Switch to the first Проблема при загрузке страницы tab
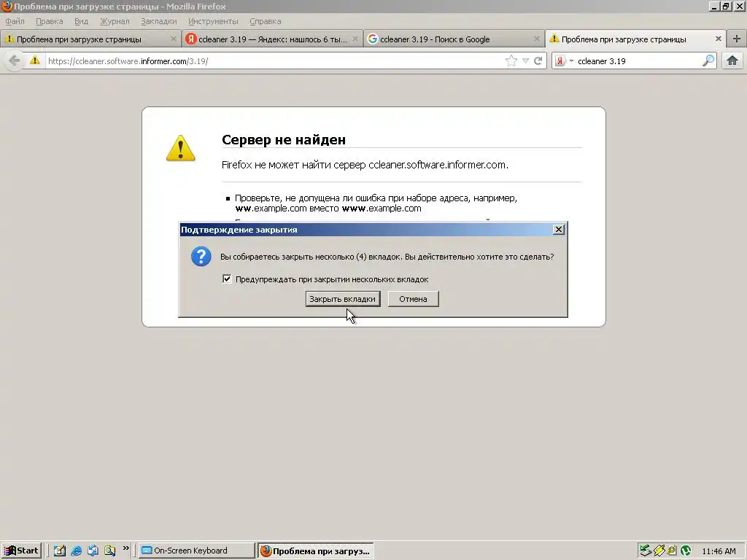747x560 pixels. coord(90,39)
